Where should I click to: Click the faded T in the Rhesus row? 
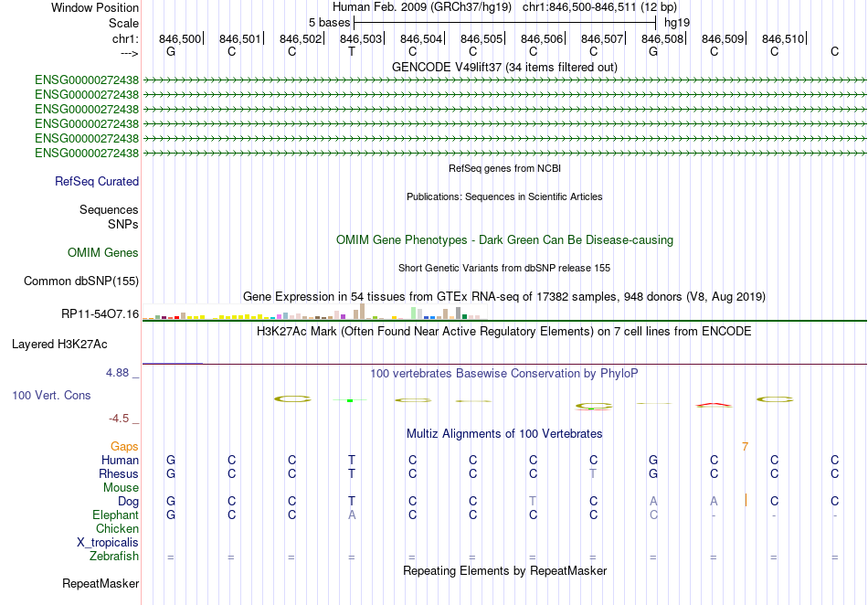click(x=593, y=473)
